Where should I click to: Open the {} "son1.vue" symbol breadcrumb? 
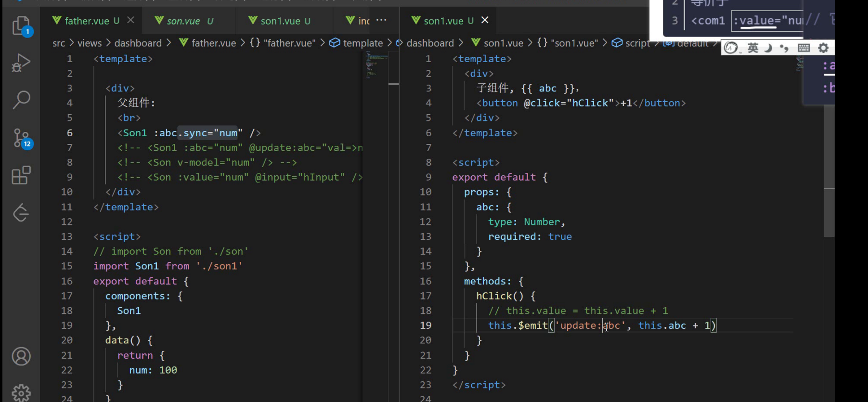click(x=568, y=43)
